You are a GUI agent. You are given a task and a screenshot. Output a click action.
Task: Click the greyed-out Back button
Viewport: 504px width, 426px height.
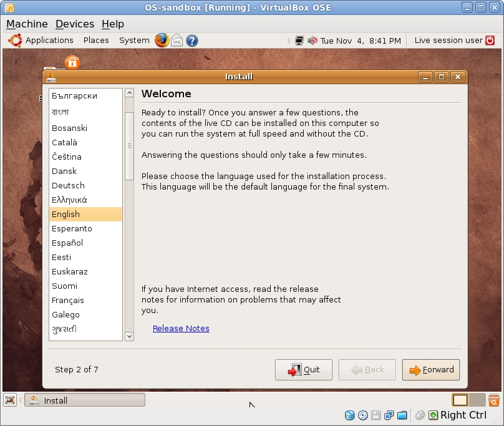[x=367, y=370]
